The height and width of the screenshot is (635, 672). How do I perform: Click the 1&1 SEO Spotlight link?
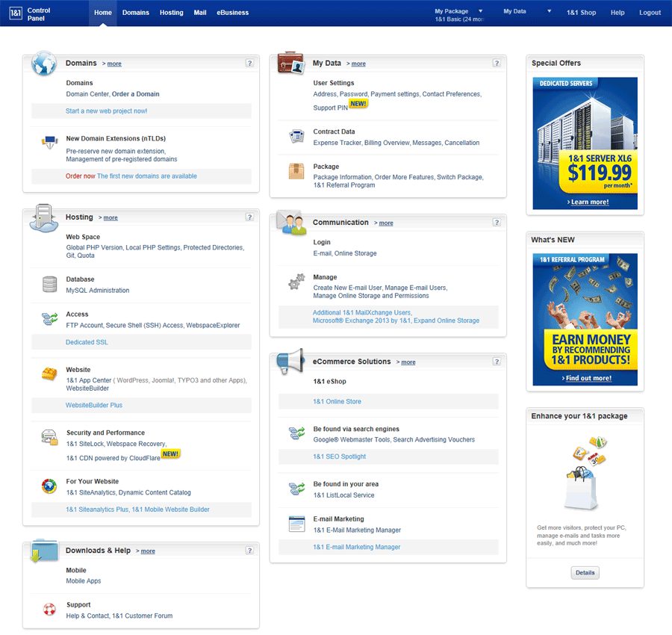pos(340,456)
